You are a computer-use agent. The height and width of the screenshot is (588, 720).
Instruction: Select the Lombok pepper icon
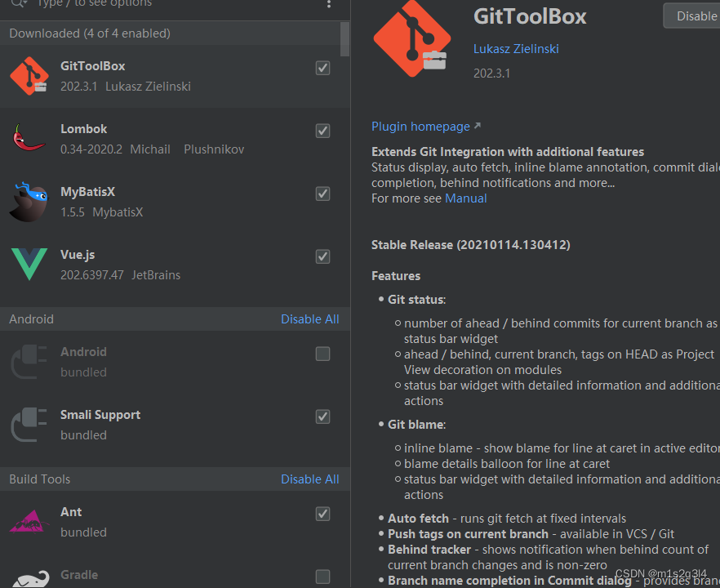pos(29,137)
